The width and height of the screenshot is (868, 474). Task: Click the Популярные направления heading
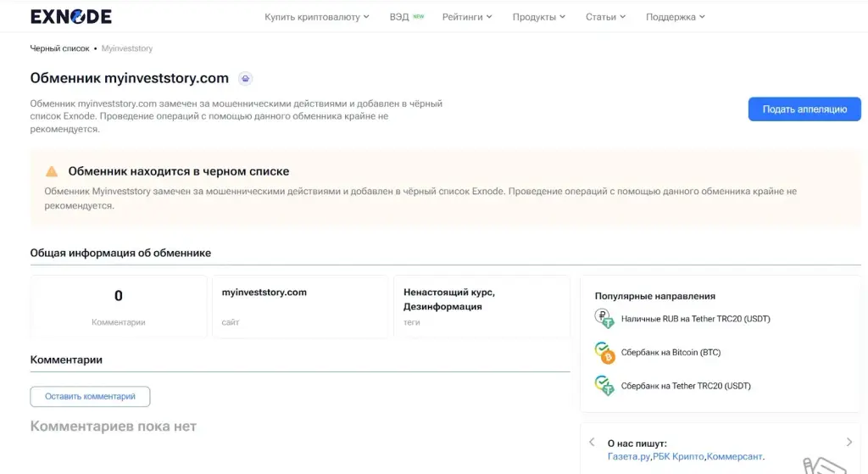[655, 296]
